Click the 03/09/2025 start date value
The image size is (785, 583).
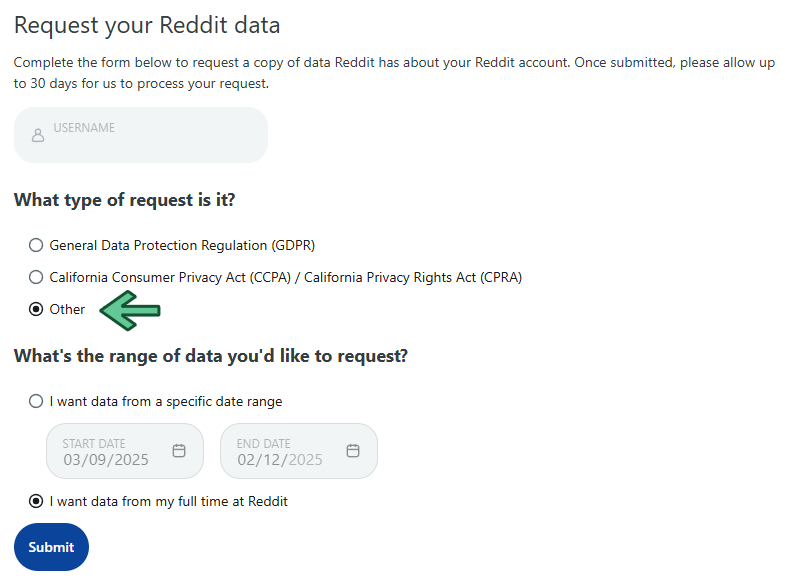pos(104,460)
